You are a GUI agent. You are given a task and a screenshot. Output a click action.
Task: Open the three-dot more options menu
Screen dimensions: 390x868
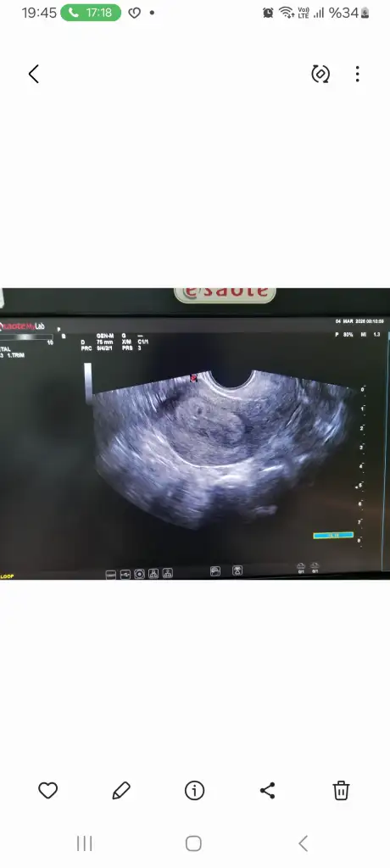coord(357,74)
